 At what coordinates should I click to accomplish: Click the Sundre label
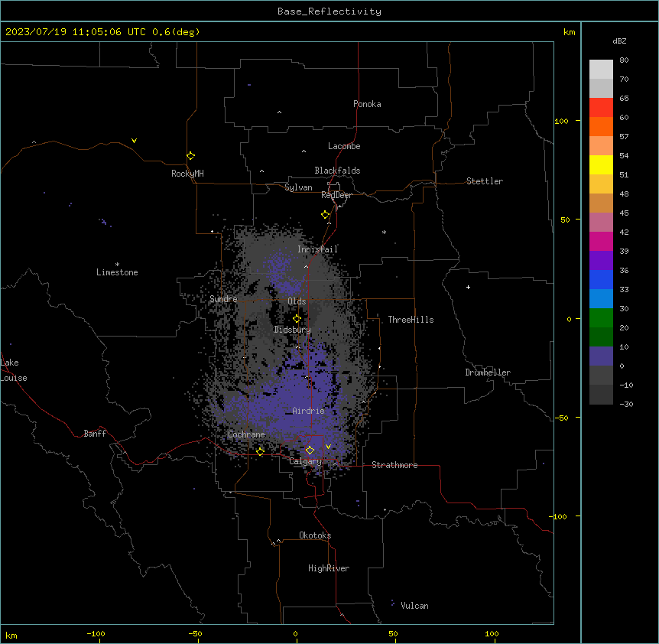[x=223, y=299]
